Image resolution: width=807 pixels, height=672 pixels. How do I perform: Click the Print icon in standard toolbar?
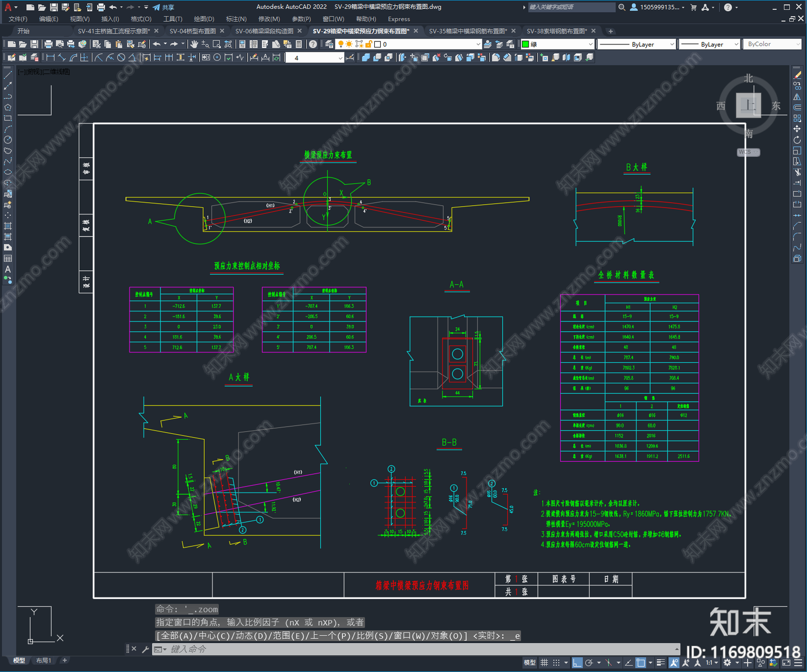(48, 44)
